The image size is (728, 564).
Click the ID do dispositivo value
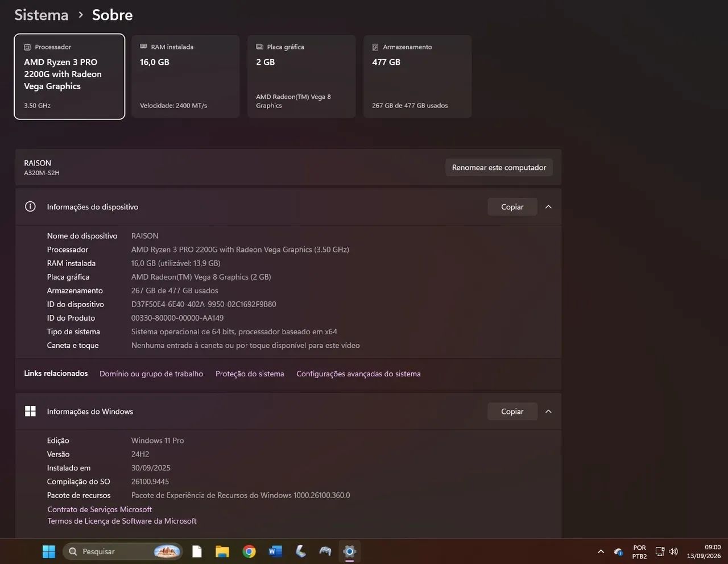[x=204, y=304]
